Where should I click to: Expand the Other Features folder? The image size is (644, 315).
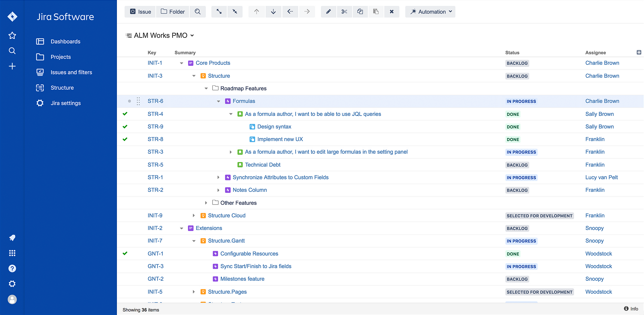tap(206, 203)
